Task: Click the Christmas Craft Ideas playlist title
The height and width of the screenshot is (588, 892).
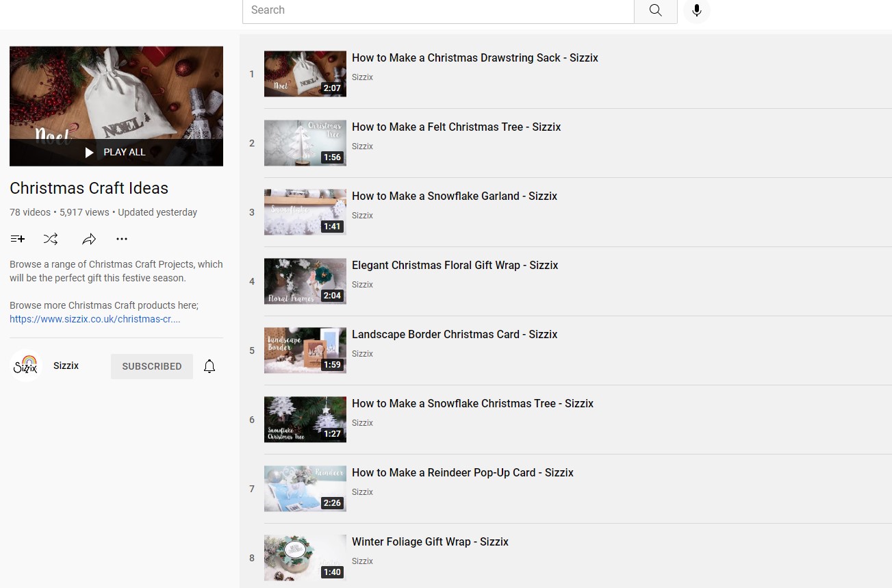Action: click(89, 188)
